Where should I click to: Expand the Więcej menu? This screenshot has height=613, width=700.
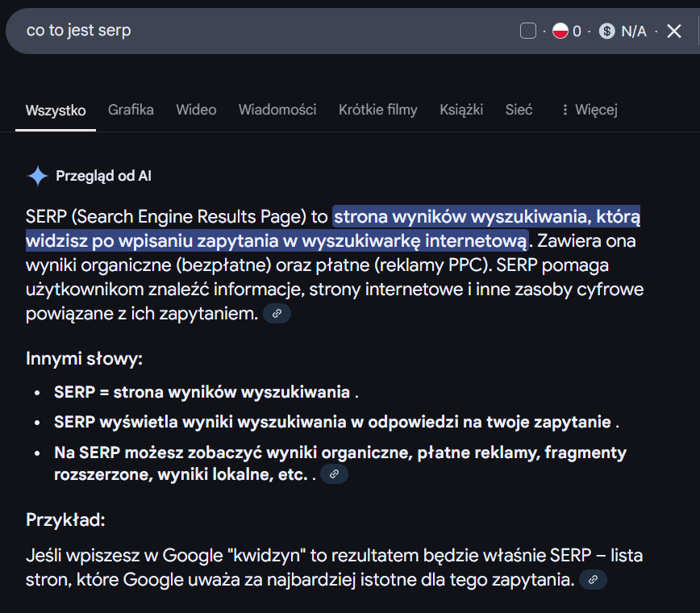[x=589, y=110]
